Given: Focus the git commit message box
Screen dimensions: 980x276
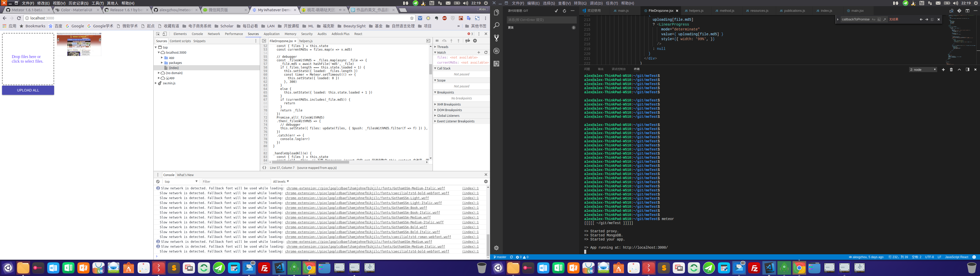Looking at the screenshot, I should tap(541, 19).
